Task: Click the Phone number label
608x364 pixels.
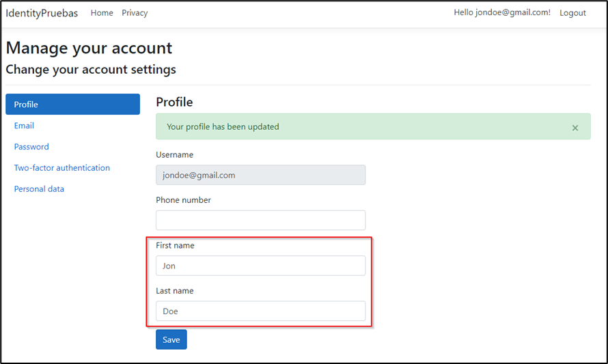Action: (183, 200)
